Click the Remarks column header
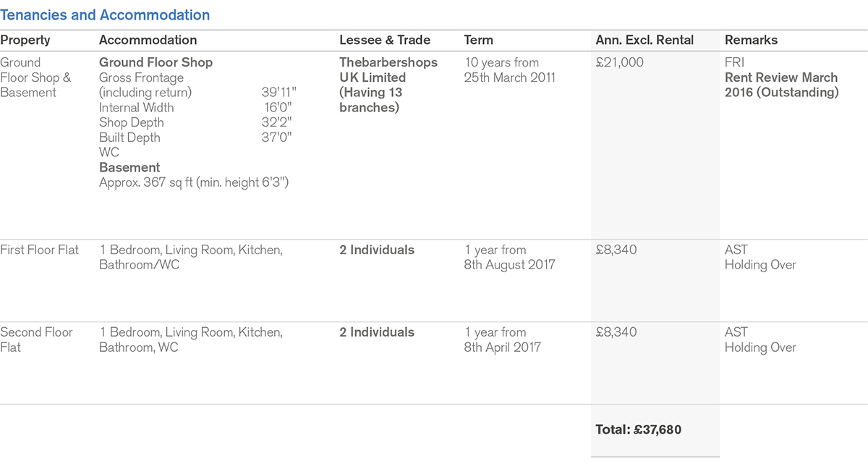Image resolution: width=868 pixels, height=464 pixels. pyautogui.click(x=752, y=41)
